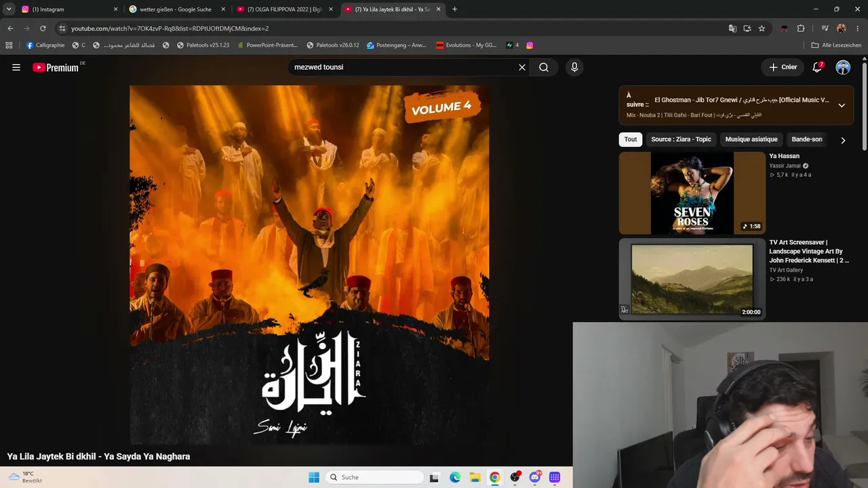Image resolution: width=868 pixels, height=488 pixels.
Task: Filter by 'Musique asiatique' chip
Action: pyautogui.click(x=751, y=140)
